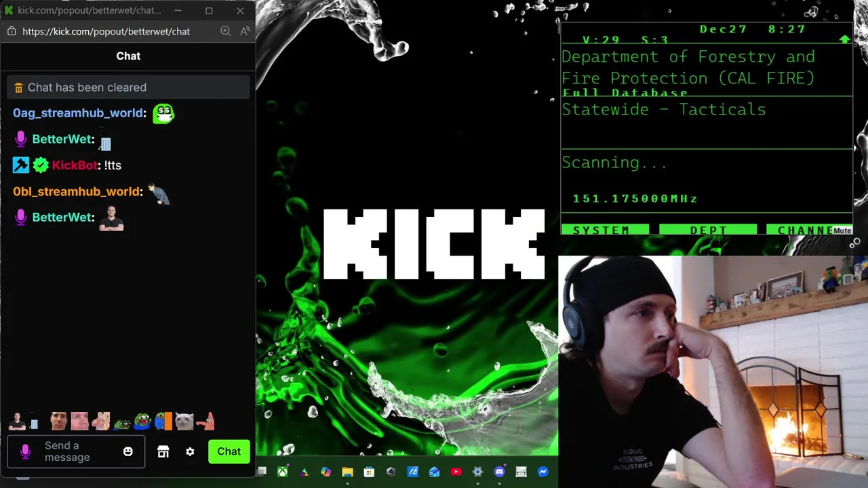Insert the pointing Patrick emote
868x488 pixels.
(205, 422)
